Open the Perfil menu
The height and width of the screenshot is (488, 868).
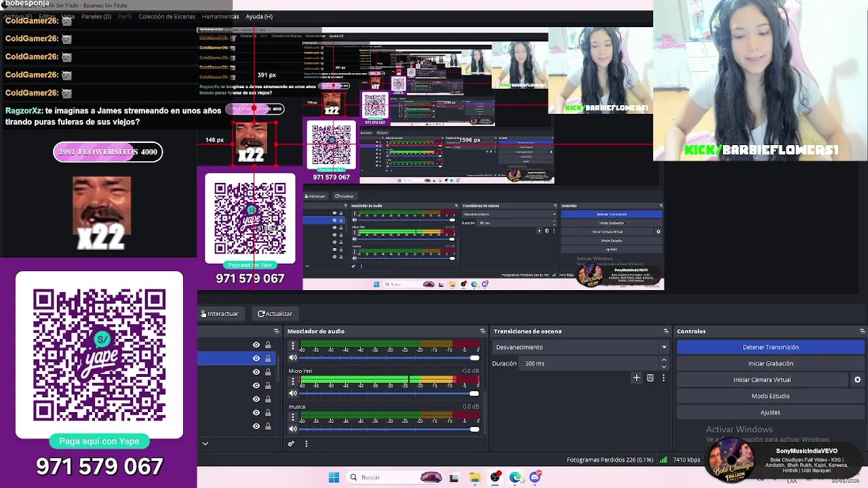(x=125, y=16)
